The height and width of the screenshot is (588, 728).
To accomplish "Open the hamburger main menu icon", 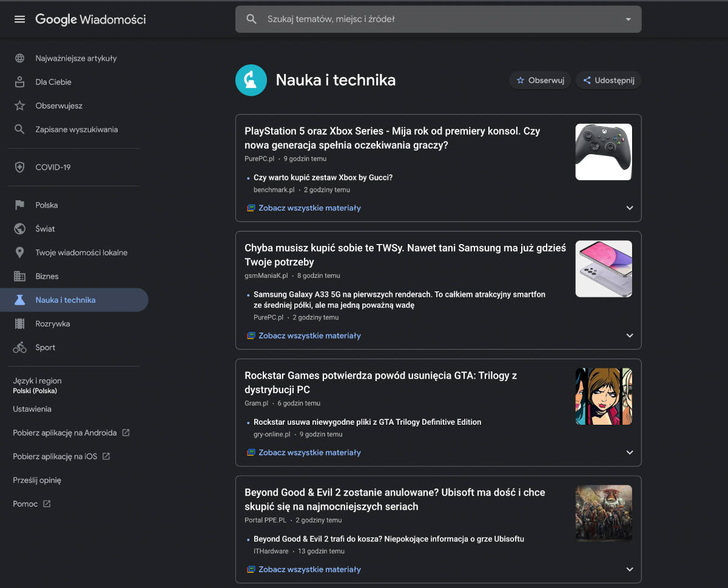I will (x=19, y=19).
